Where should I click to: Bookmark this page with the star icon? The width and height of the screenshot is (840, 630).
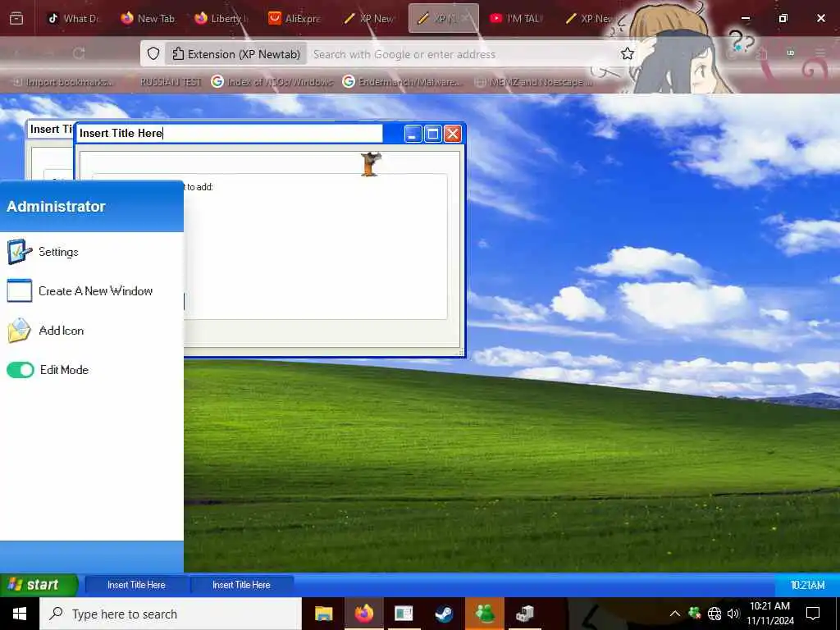(628, 53)
